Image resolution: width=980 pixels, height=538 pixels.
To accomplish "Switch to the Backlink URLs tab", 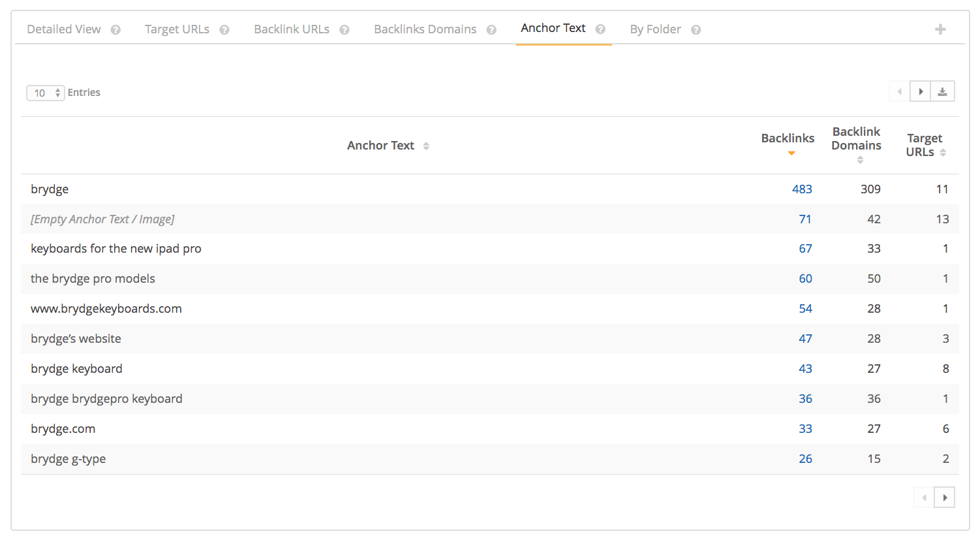I will pyautogui.click(x=292, y=29).
